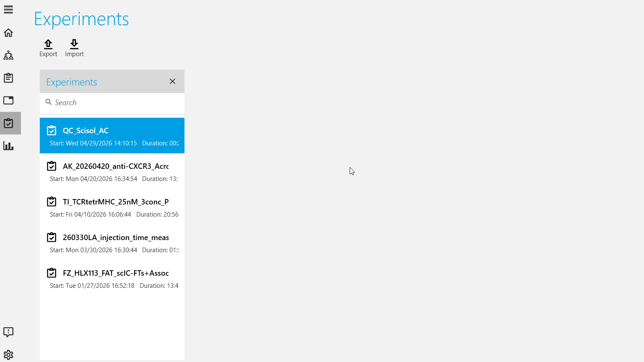Click start time Mon 03/30/2026 16:30:44
This screenshot has height=362, width=644.
pos(93,250)
